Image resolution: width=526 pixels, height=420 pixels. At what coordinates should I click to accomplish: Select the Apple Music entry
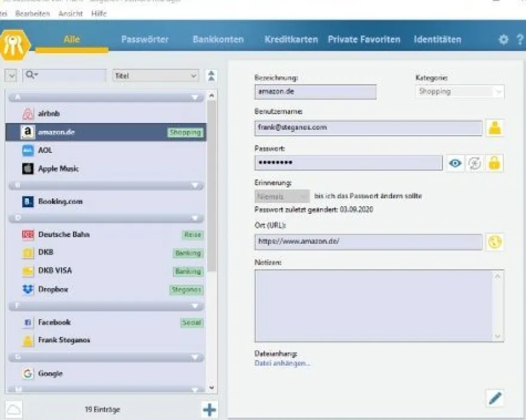coord(106,168)
